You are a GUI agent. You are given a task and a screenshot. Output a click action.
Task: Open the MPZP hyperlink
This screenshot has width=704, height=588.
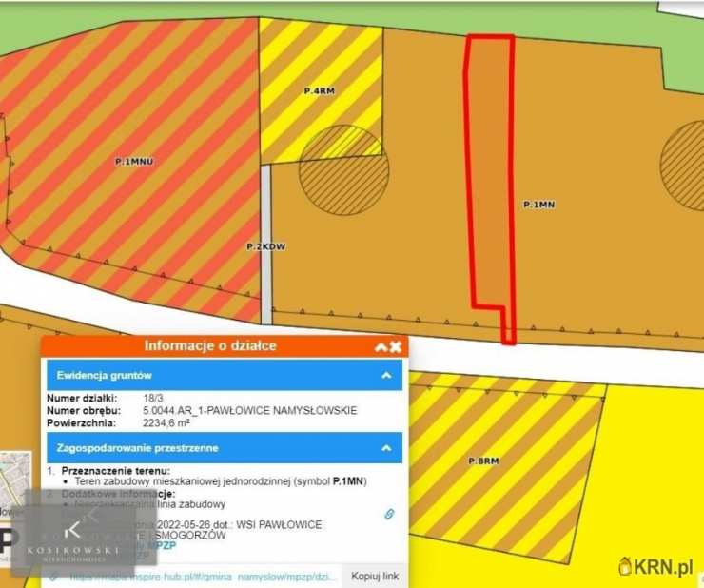pyautogui.click(x=162, y=545)
